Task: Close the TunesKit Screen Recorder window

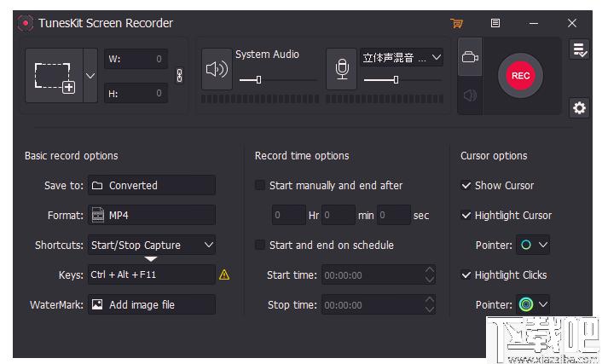Action: pos(572,23)
